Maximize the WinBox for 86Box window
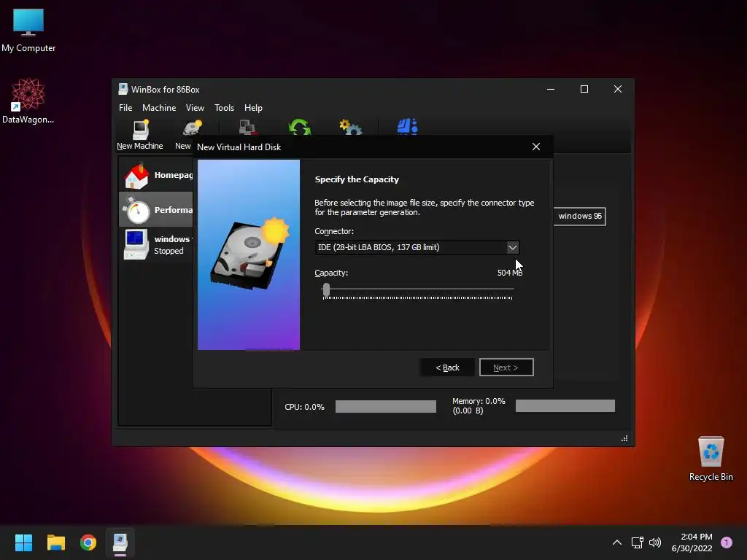Viewport: 747px width, 560px height. 584,89
